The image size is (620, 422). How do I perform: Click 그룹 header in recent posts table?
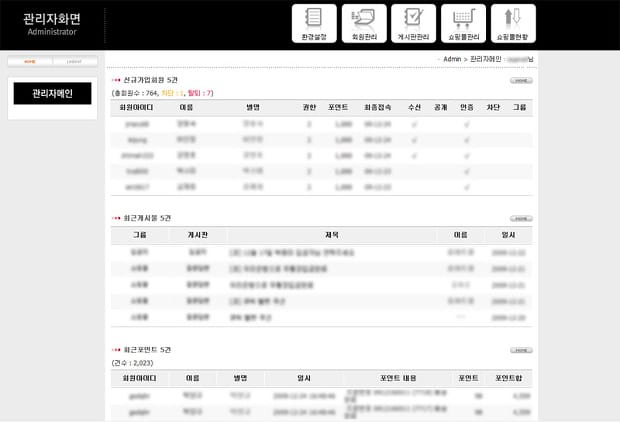click(140, 235)
